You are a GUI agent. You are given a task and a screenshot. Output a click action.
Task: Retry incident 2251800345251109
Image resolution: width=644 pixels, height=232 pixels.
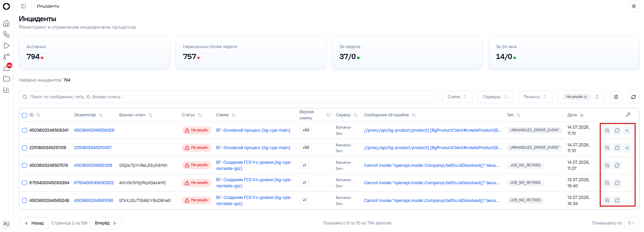click(617, 148)
